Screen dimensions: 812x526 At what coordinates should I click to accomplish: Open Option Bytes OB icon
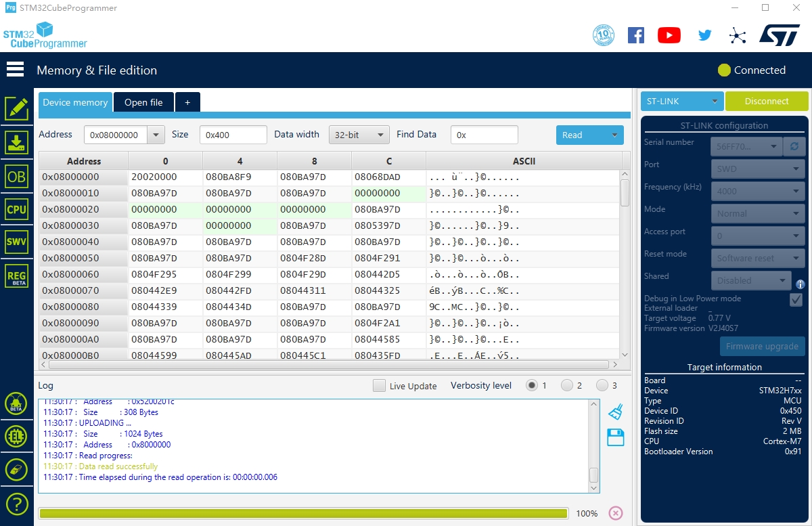click(x=17, y=176)
